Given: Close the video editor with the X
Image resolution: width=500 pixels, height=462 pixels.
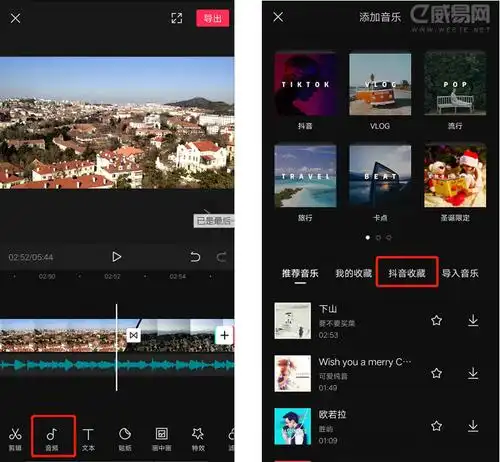Looking at the screenshot, I should click(15, 18).
